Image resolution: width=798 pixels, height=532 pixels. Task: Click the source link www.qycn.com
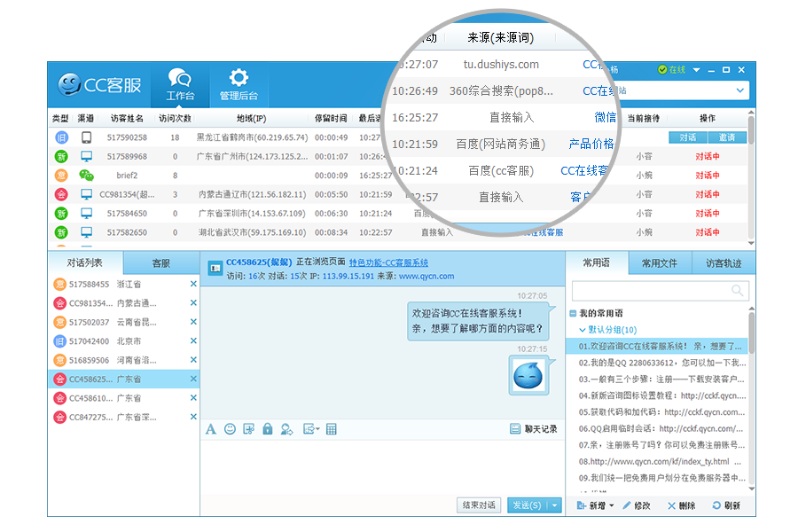point(426,277)
